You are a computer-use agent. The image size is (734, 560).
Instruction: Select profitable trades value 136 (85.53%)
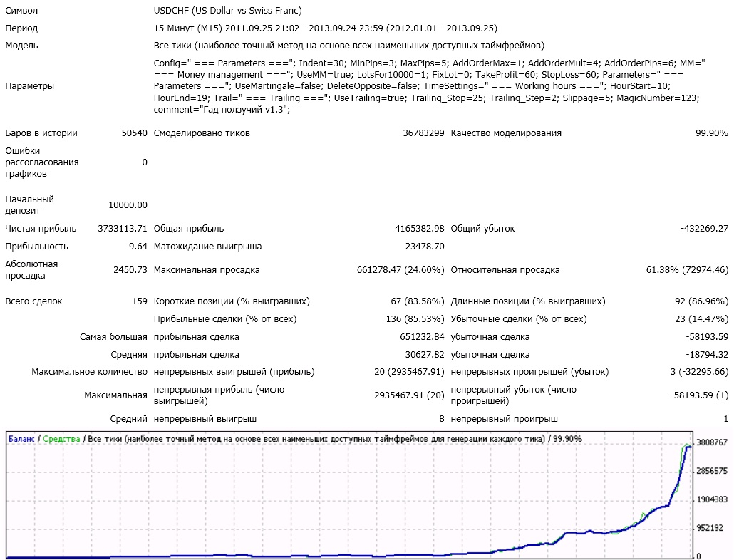[x=415, y=319]
